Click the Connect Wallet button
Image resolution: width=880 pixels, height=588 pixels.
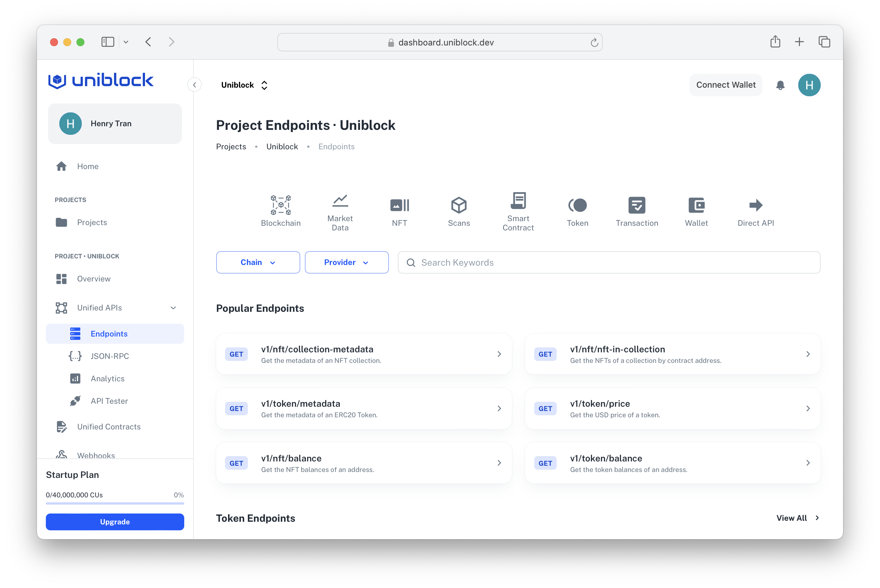click(724, 85)
